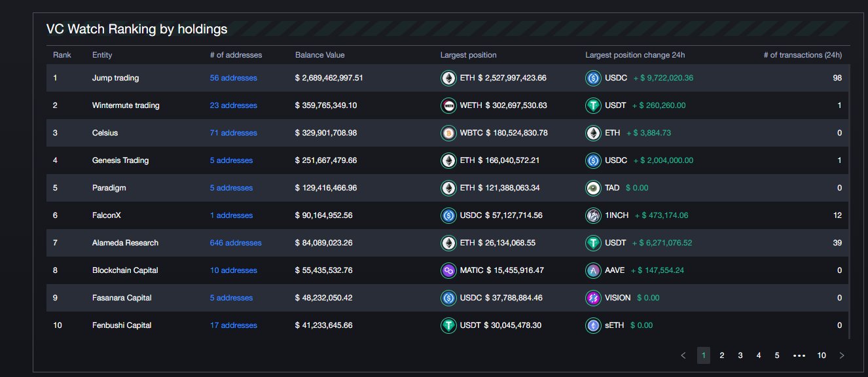This screenshot has height=377, width=868.
Task: Click the Rank column header
Action: click(62, 55)
